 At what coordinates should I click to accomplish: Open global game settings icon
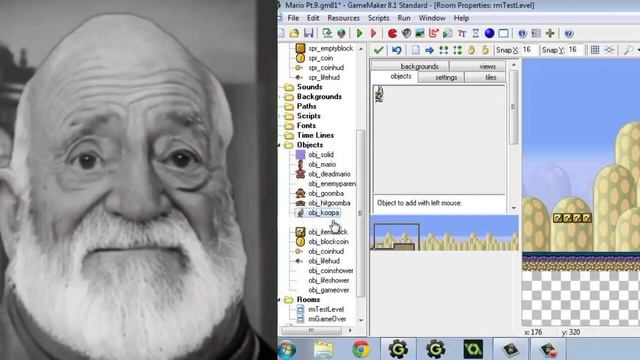tap(536, 33)
